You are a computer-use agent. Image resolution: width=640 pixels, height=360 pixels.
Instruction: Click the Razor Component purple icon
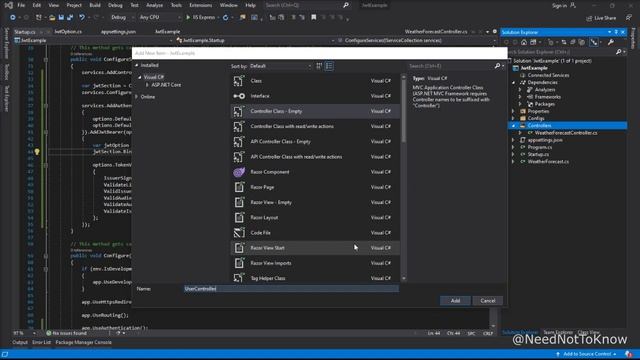[239, 172]
